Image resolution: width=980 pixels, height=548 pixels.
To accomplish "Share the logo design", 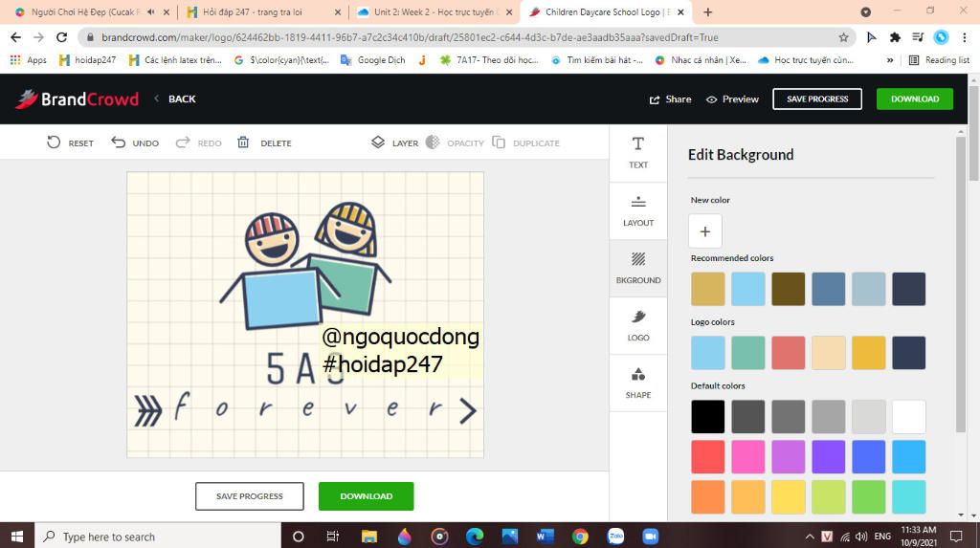I will (x=670, y=99).
